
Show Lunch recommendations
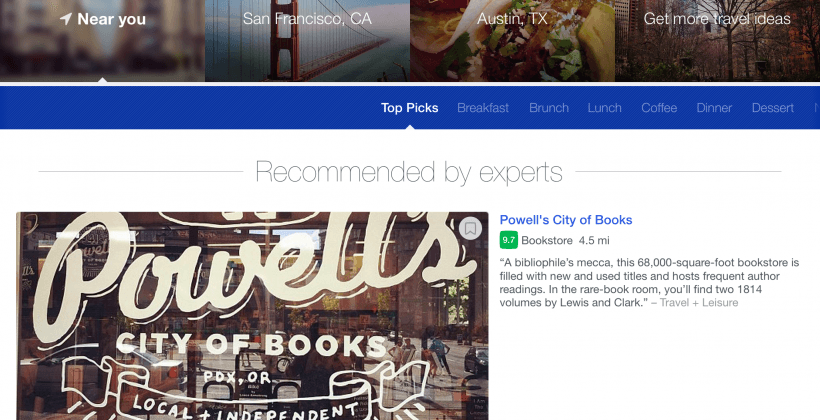605,108
